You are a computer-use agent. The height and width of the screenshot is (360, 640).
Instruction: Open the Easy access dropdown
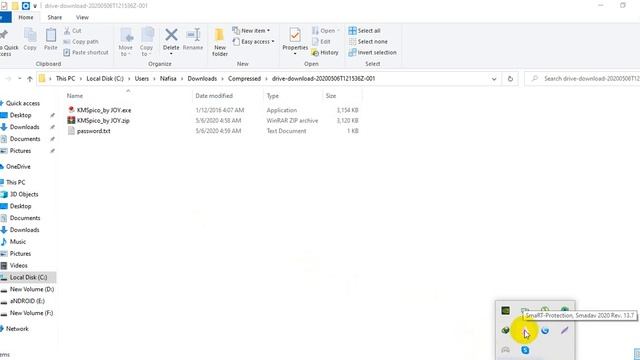pos(253,42)
